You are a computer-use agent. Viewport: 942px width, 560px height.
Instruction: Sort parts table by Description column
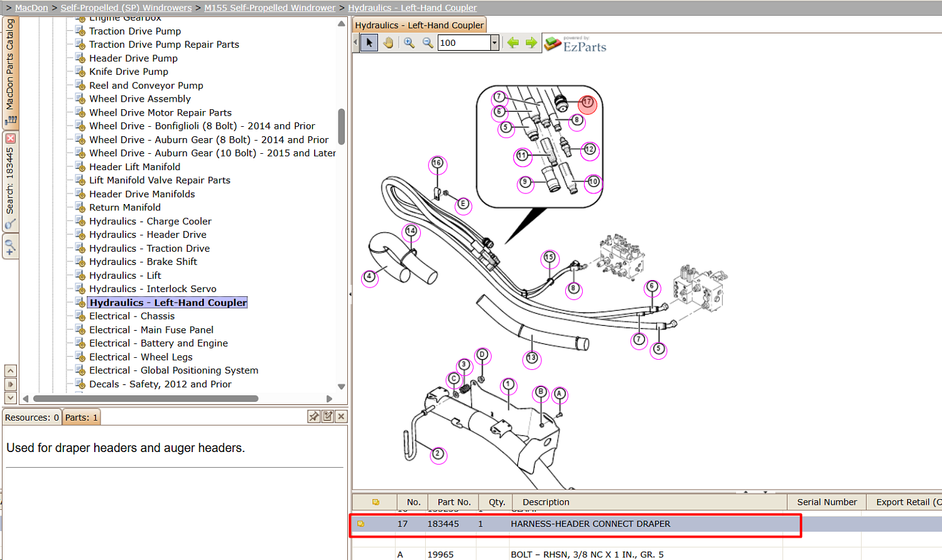click(x=650, y=502)
